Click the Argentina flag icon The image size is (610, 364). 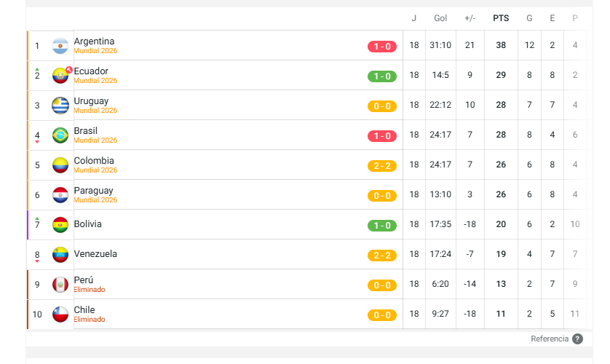[x=60, y=46]
